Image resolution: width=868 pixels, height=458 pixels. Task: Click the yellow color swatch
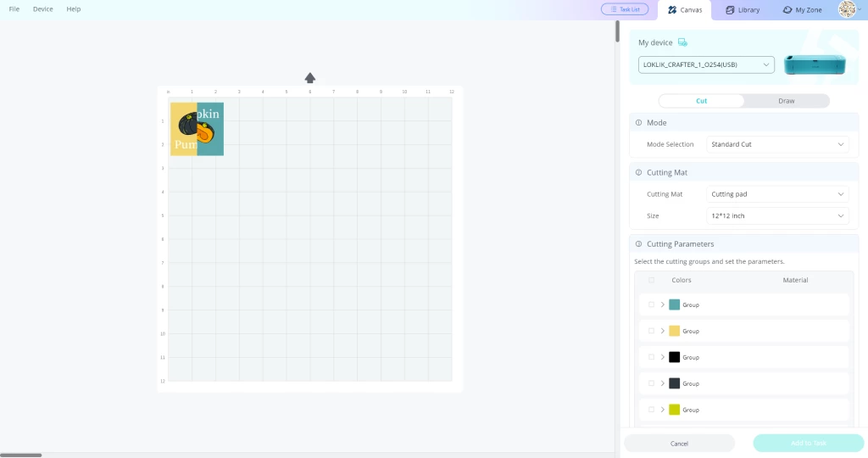pyautogui.click(x=674, y=331)
